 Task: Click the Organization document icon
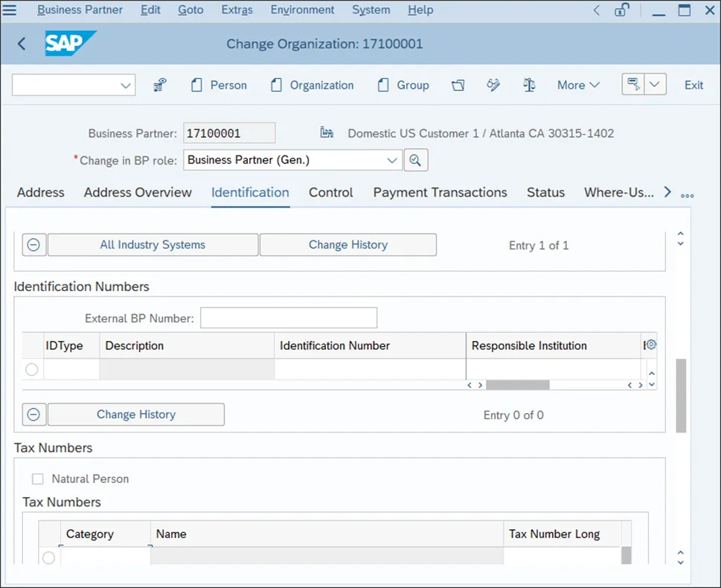276,85
